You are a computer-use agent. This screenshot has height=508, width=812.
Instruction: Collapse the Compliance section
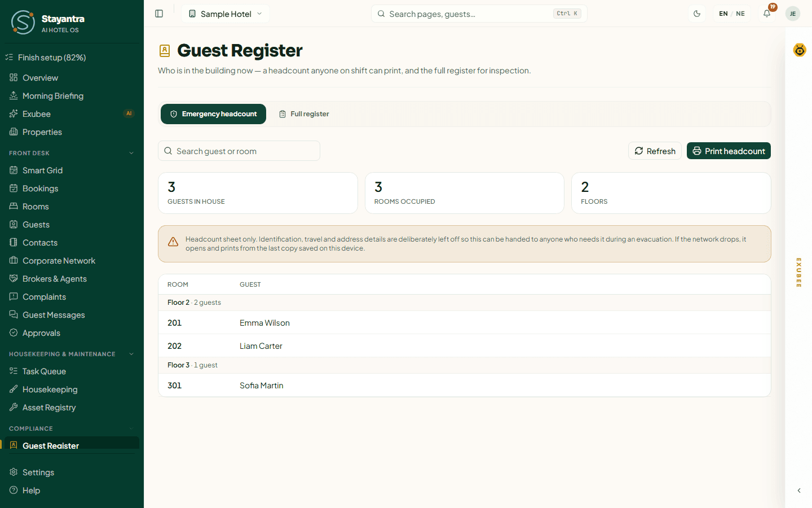click(x=72, y=428)
